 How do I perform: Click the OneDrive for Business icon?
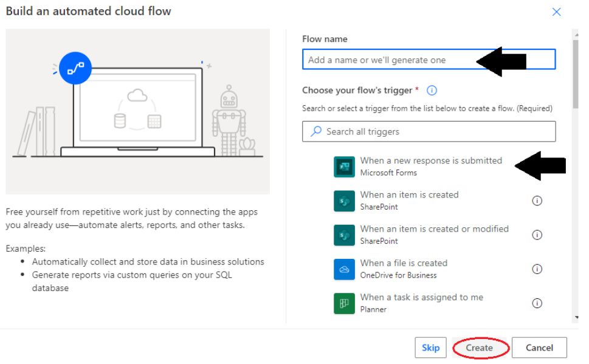[344, 269]
